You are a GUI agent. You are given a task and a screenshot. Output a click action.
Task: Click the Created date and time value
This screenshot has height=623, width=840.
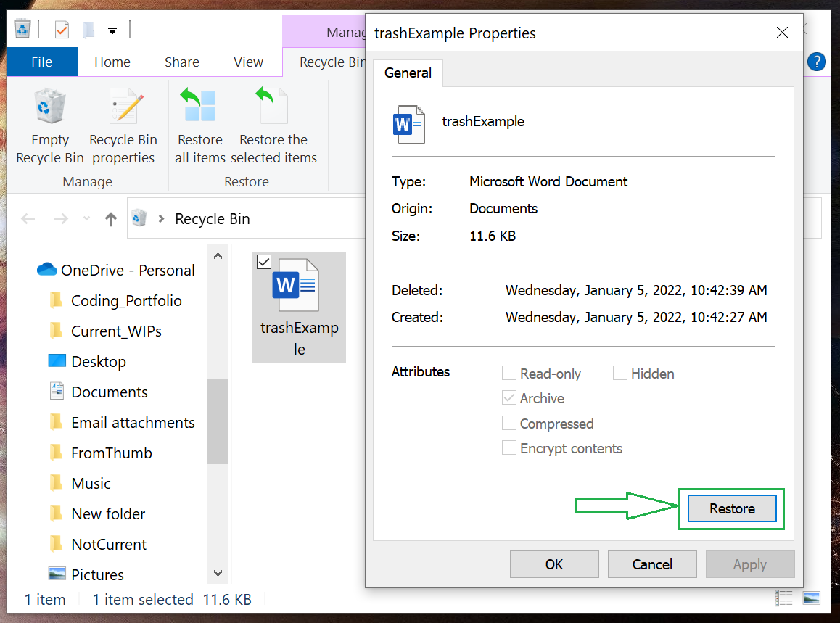636,317
